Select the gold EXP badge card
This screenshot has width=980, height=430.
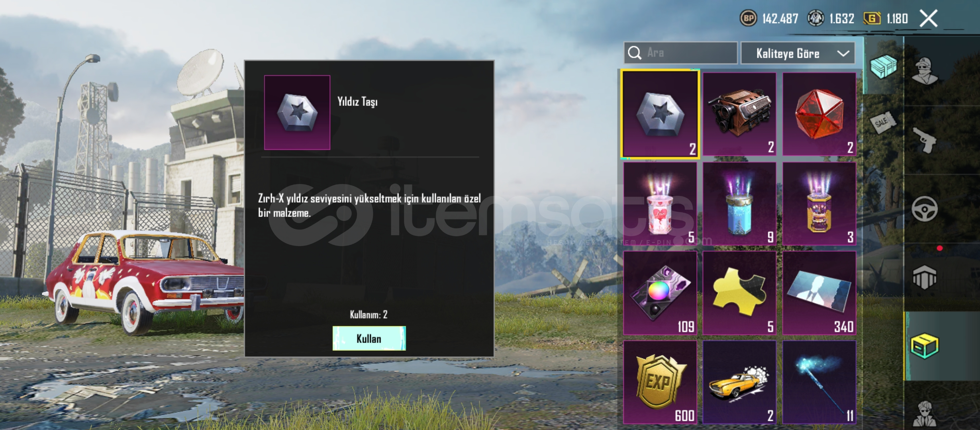(x=660, y=382)
